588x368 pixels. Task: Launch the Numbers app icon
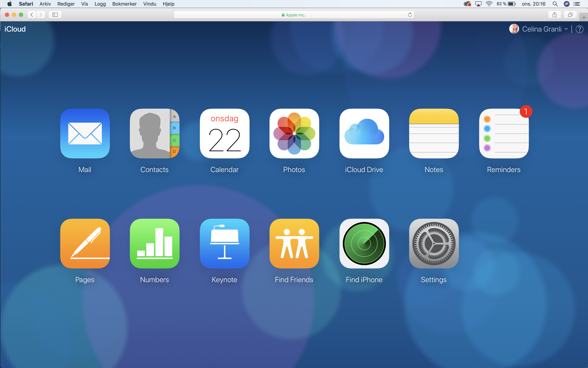point(155,243)
